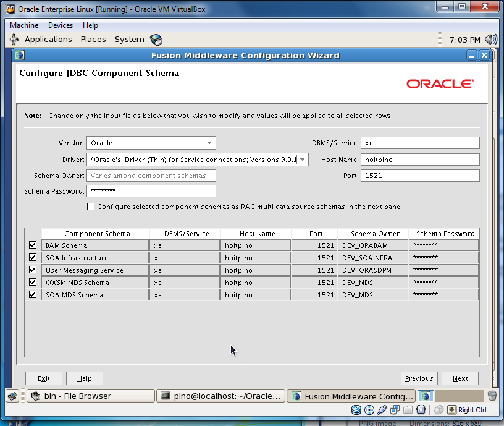The height and width of the screenshot is (426, 504).
Task: Uncheck the SOA MDS Schema row checkbox
Action: click(33, 294)
